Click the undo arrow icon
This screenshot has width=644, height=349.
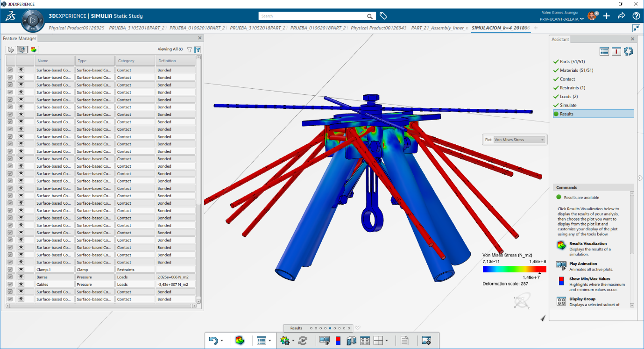point(213,341)
